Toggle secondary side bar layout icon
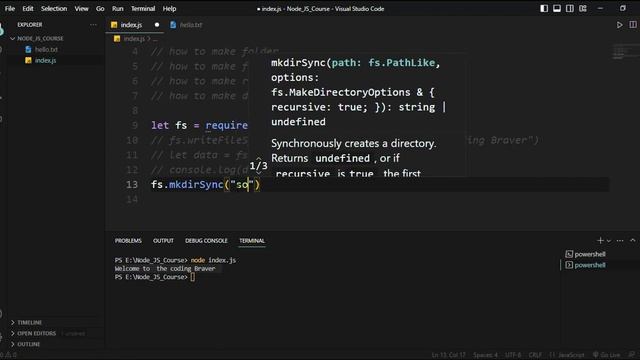 [x=570, y=9]
